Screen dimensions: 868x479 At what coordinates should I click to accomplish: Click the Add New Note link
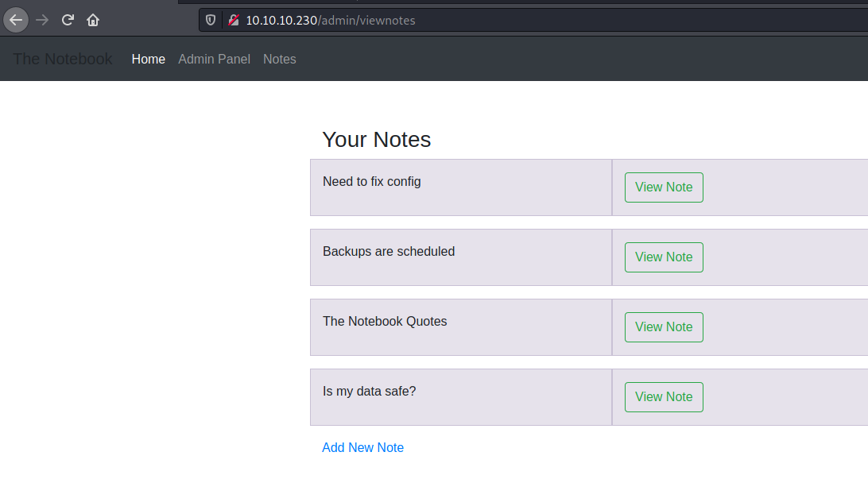point(363,447)
